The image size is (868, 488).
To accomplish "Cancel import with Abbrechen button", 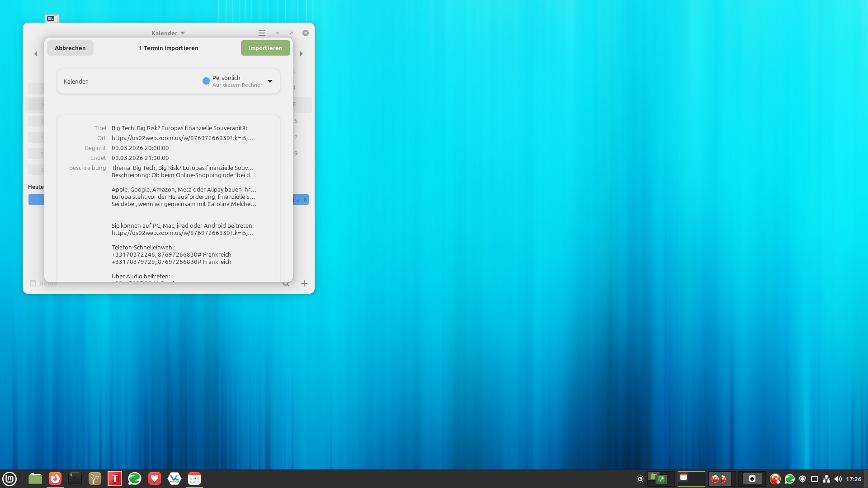I will [x=70, y=48].
